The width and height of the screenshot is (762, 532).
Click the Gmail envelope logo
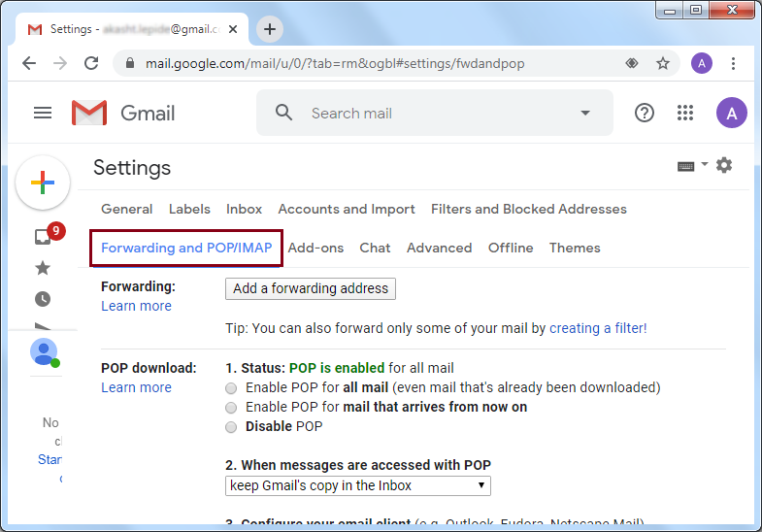tap(89, 113)
